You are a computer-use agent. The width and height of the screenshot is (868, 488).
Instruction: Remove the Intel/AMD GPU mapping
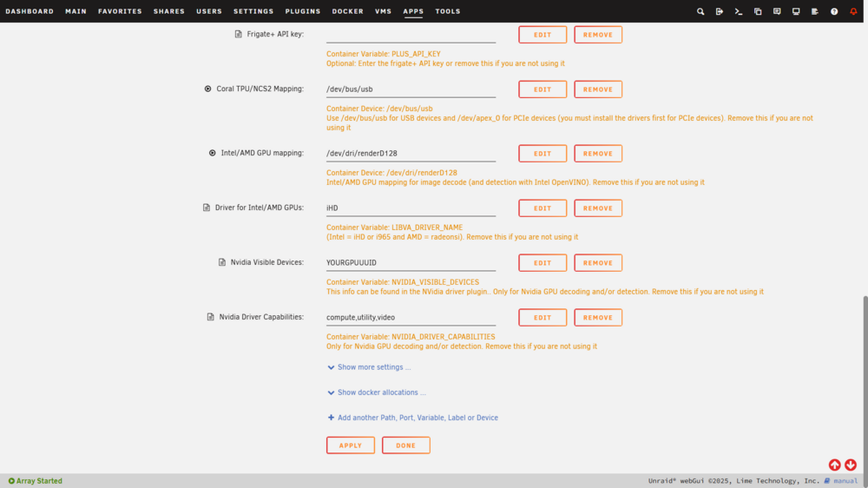(x=598, y=154)
